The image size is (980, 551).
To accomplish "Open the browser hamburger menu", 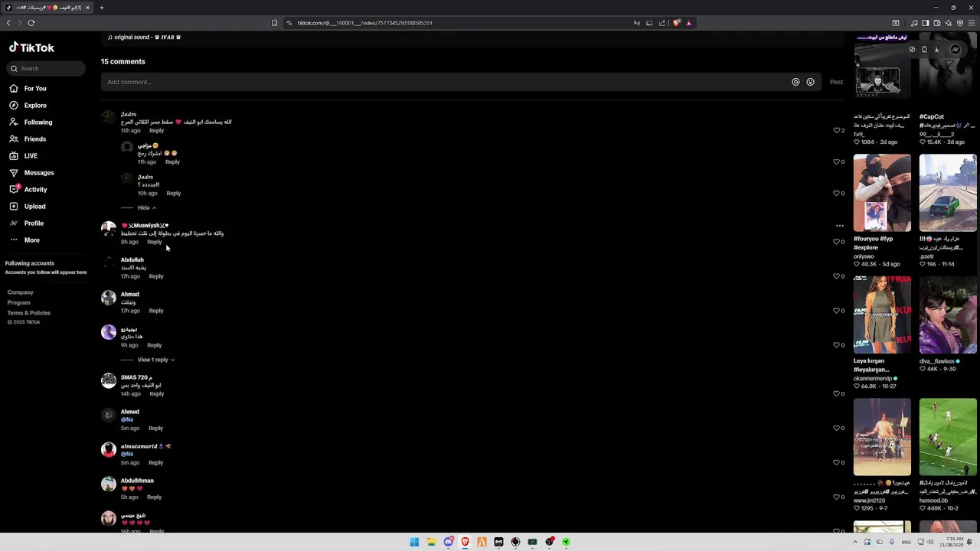I will coord(972,23).
